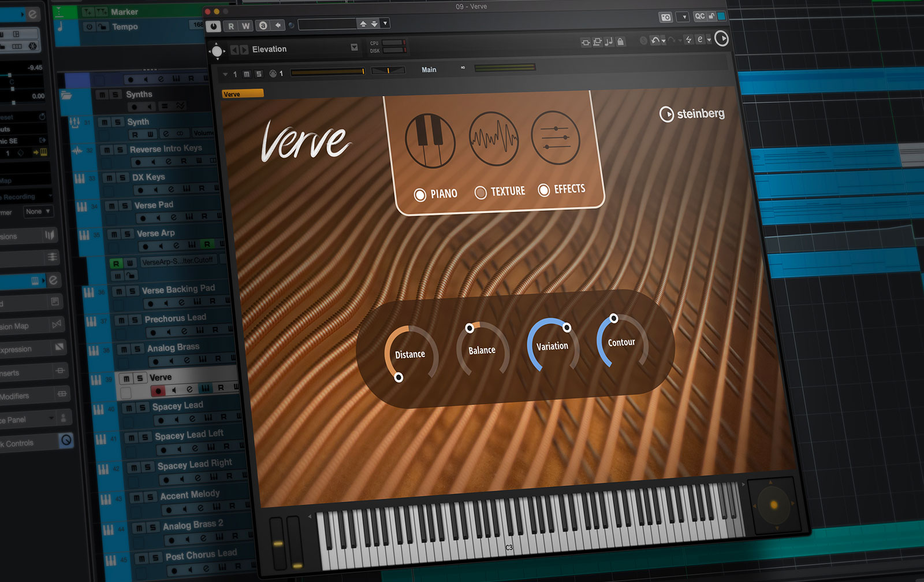
Task: Expand slot 1 triangle arrow
Action: [225, 74]
